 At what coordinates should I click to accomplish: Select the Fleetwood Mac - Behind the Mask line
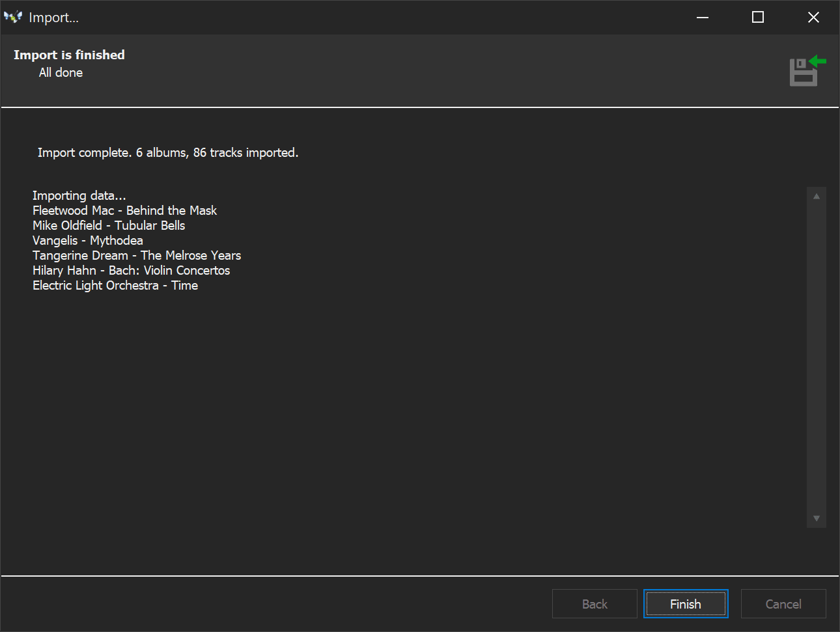(124, 210)
